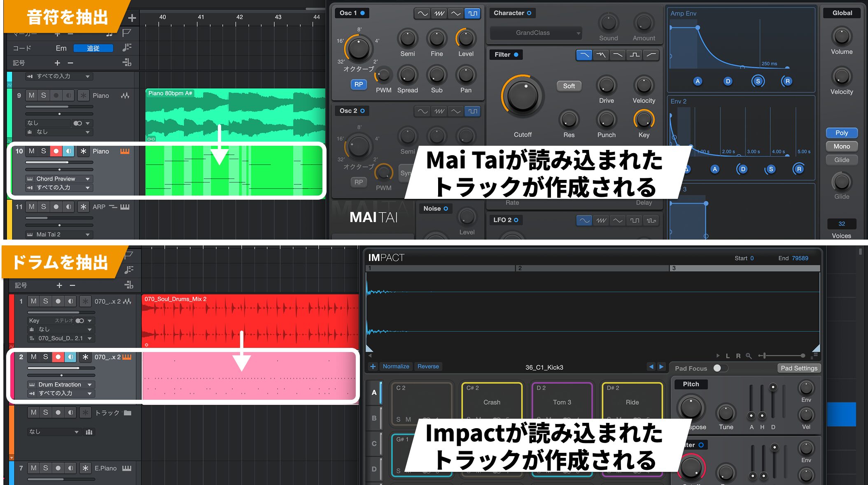Open Chord Preview instrument dropdown

(x=59, y=179)
